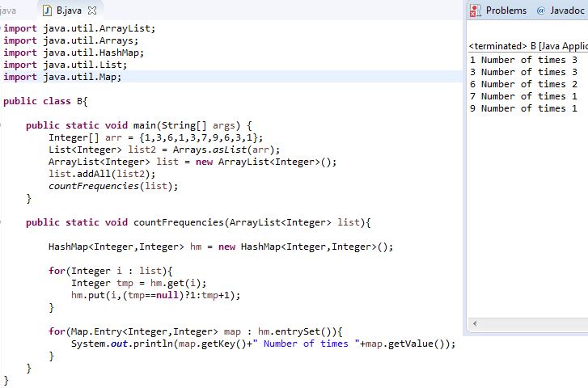
Task: Click the countFrequencies method declaration line
Action: click(x=198, y=222)
